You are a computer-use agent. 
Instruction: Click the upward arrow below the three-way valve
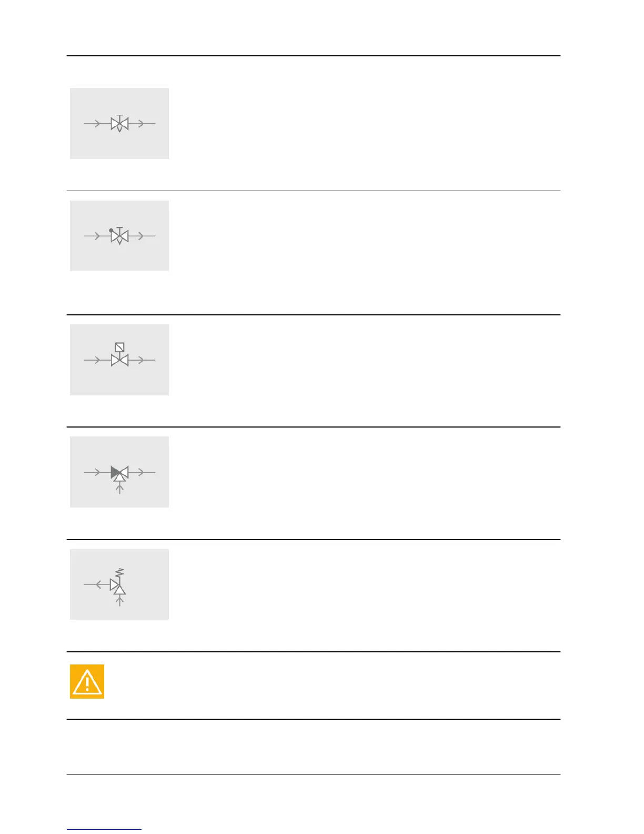pyautogui.click(x=120, y=489)
